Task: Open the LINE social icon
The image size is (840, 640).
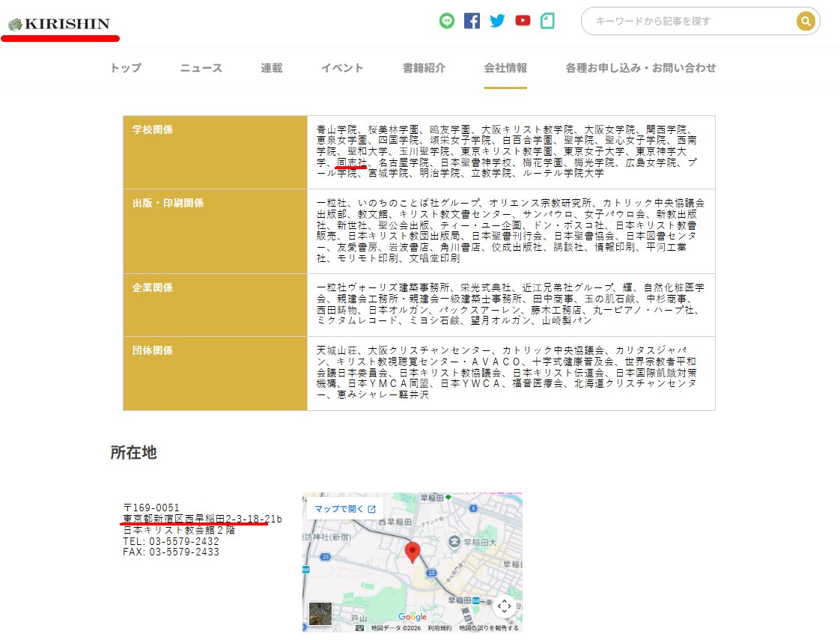Action: point(447,21)
